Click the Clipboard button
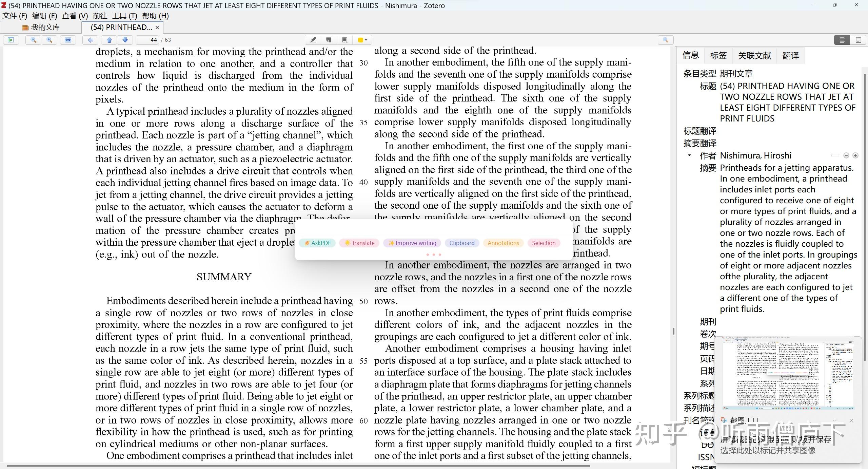Image resolution: width=868 pixels, height=469 pixels. click(462, 243)
